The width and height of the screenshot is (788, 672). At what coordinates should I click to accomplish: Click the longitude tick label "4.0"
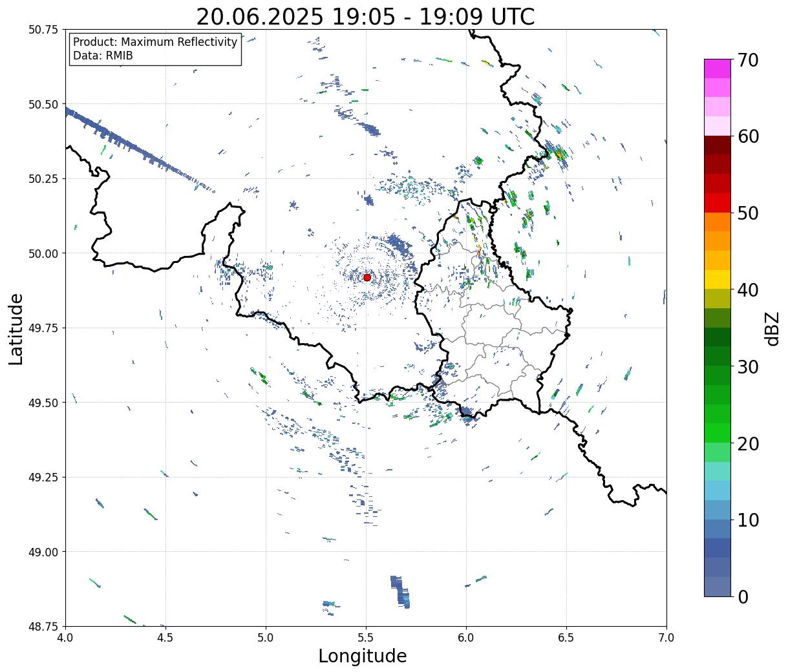65,638
